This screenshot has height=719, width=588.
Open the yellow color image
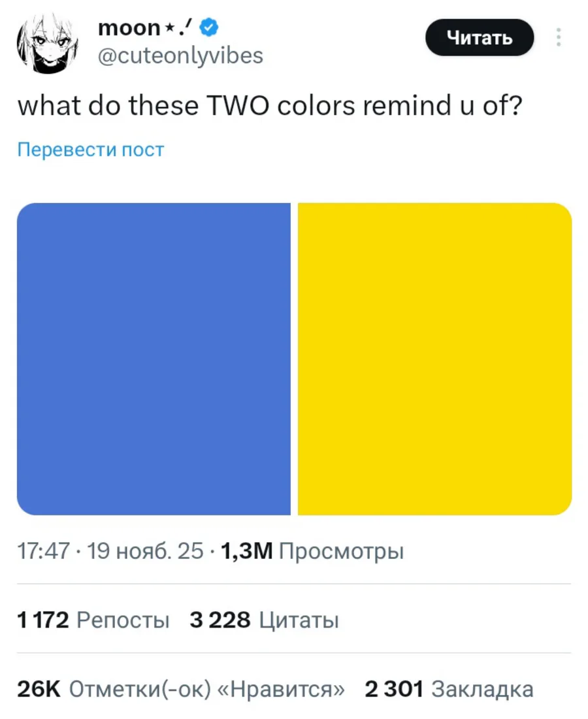point(434,359)
